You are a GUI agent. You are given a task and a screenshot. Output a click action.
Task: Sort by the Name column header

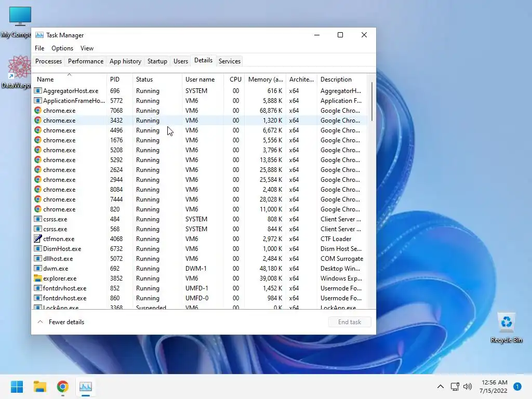(70, 79)
